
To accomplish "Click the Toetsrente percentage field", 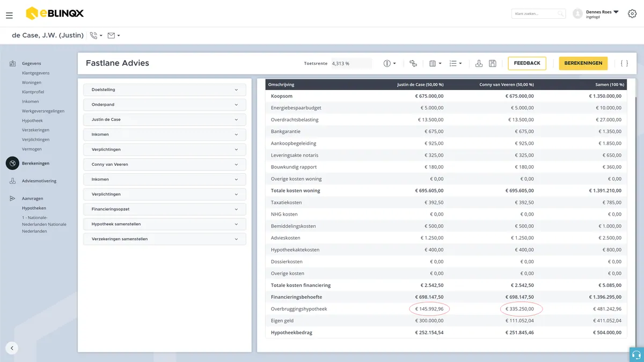I will pyautogui.click(x=352, y=63).
